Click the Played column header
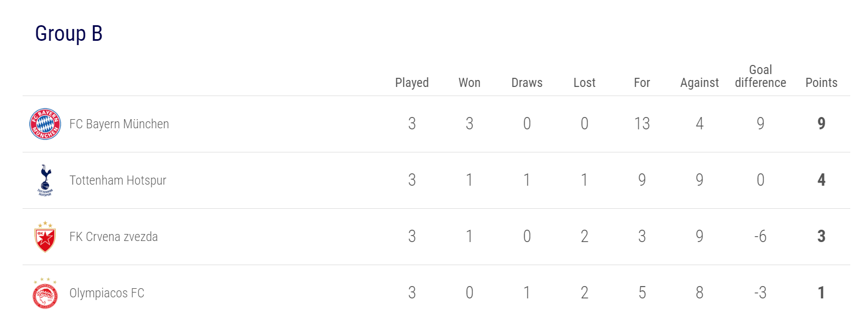The image size is (868, 329). (412, 83)
